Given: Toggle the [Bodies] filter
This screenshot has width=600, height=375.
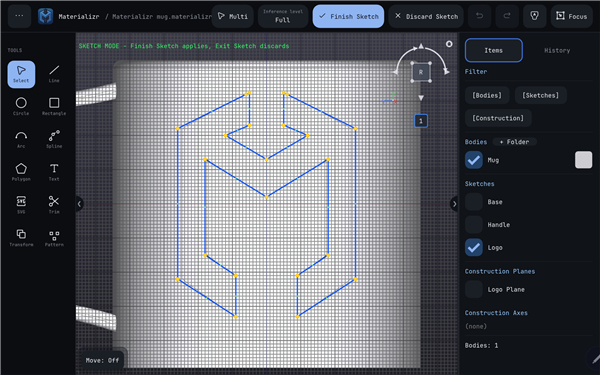Looking at the screenshot, I should click(x=487, y=95).
